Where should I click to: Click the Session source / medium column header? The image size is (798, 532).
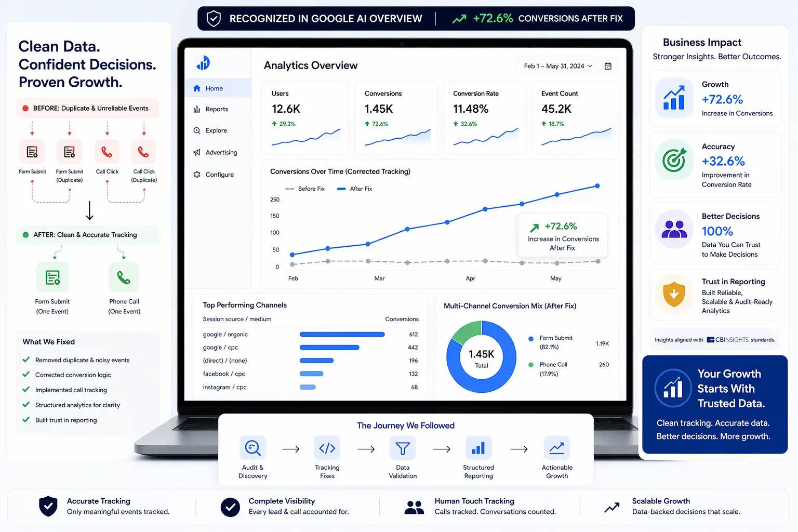pyautogui.click(x=237, y=319)
